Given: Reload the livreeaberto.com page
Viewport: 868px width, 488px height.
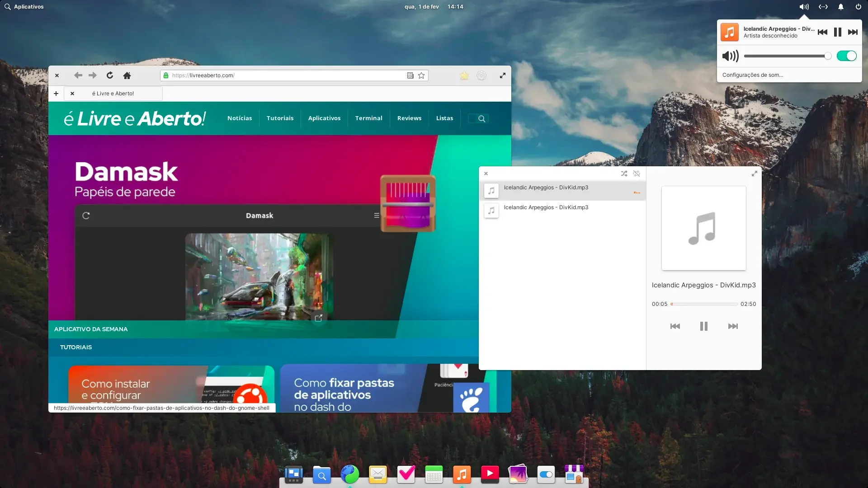Looking at the screenshot, I should coord(109,75).
